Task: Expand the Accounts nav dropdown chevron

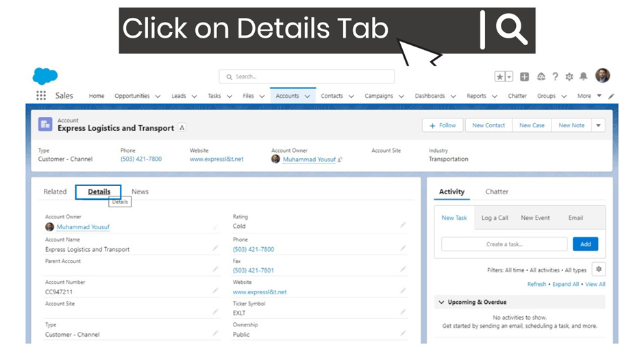Action: click(x=307, y=96)
